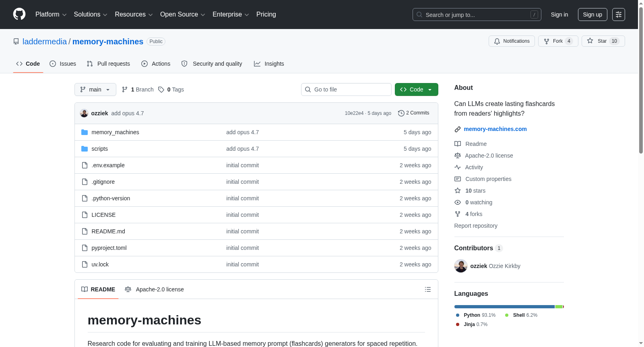Click ozziek avatar under Contributors
The width and height of the screenshot is (644, 347).
click(x=461, y=266)
